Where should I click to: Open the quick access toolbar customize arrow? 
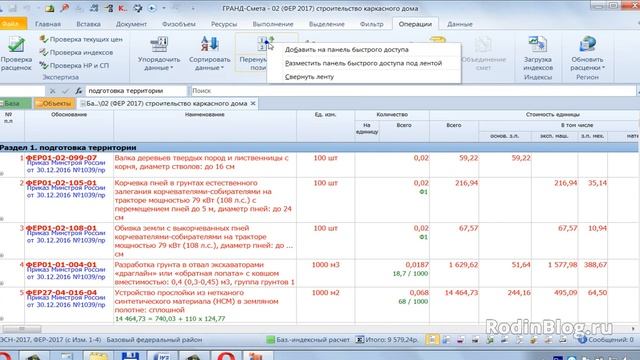point(193,8)
